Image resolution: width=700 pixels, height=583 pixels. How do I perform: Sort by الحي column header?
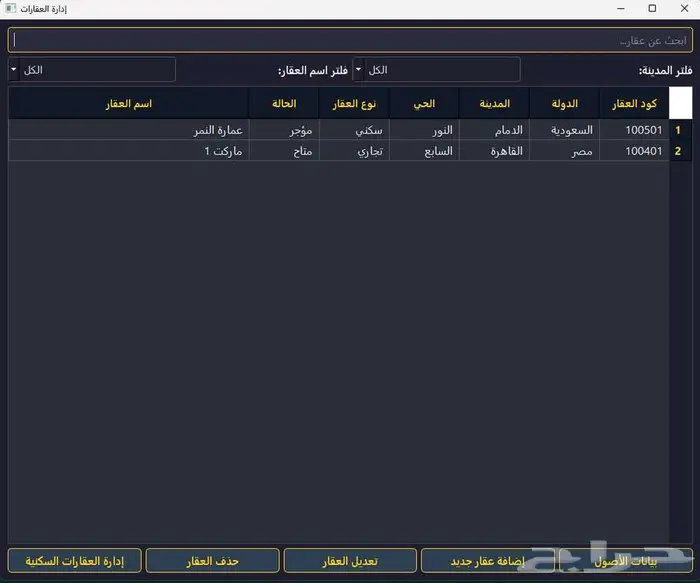coord(424,104)
